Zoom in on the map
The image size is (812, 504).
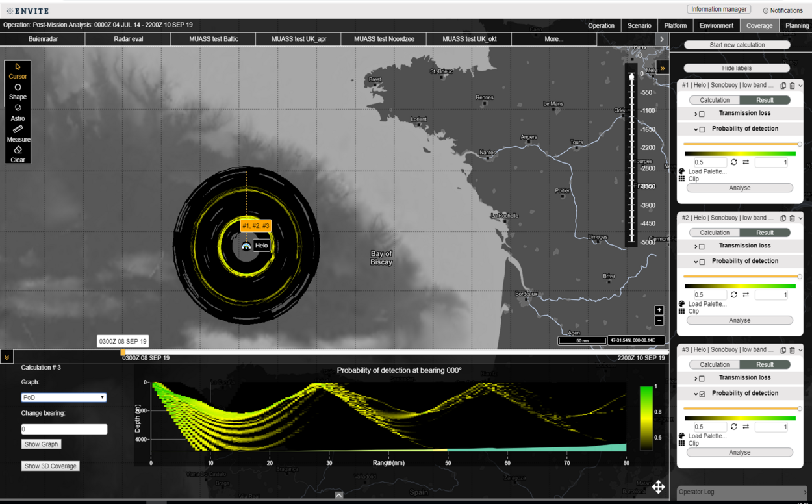pyautogui.click(x=659, y=310)
